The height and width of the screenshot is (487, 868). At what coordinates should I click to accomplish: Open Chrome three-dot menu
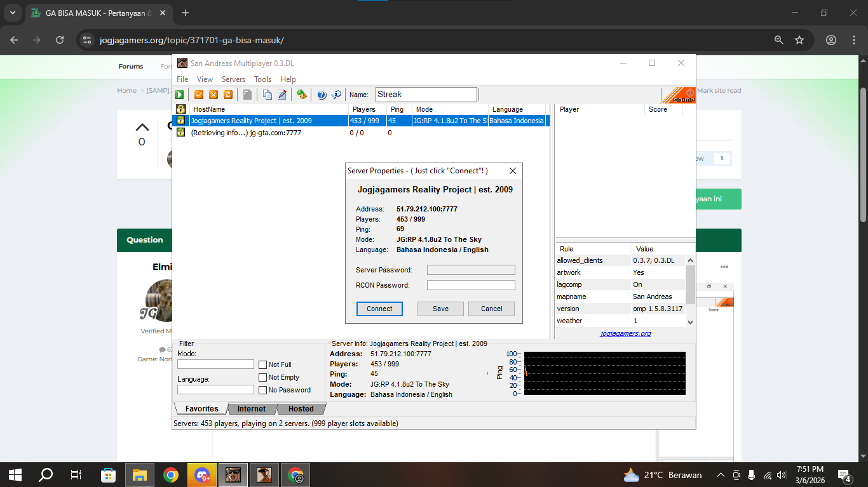pyautogui.click(x=854, y=40)
